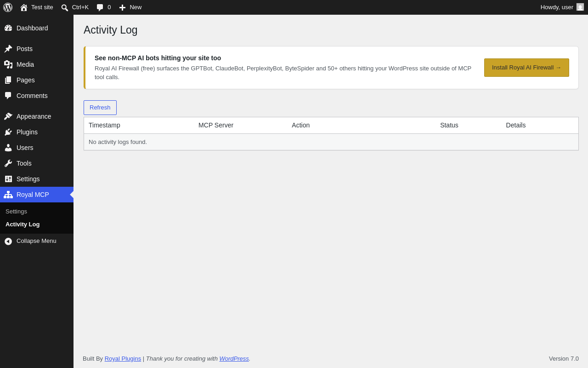Select the Activity Log submenu item
The height and width of the screenshot is (368, 588).
tap(23, 224)
